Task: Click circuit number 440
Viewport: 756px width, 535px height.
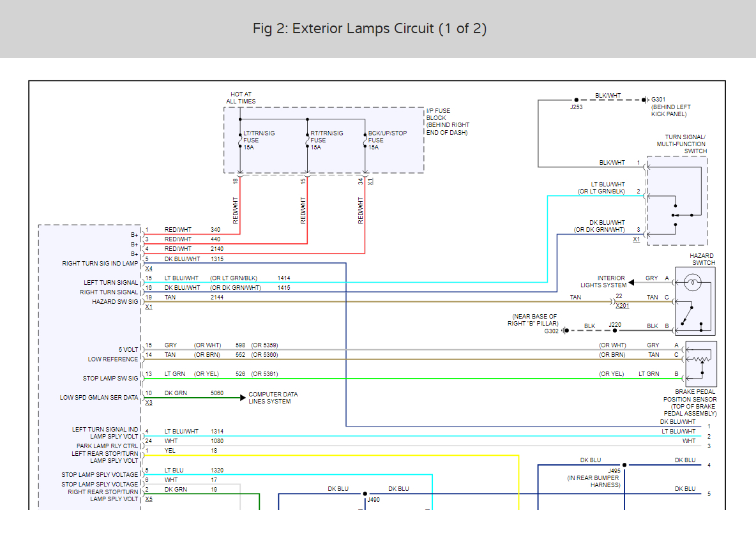Action: pos(216,239)
